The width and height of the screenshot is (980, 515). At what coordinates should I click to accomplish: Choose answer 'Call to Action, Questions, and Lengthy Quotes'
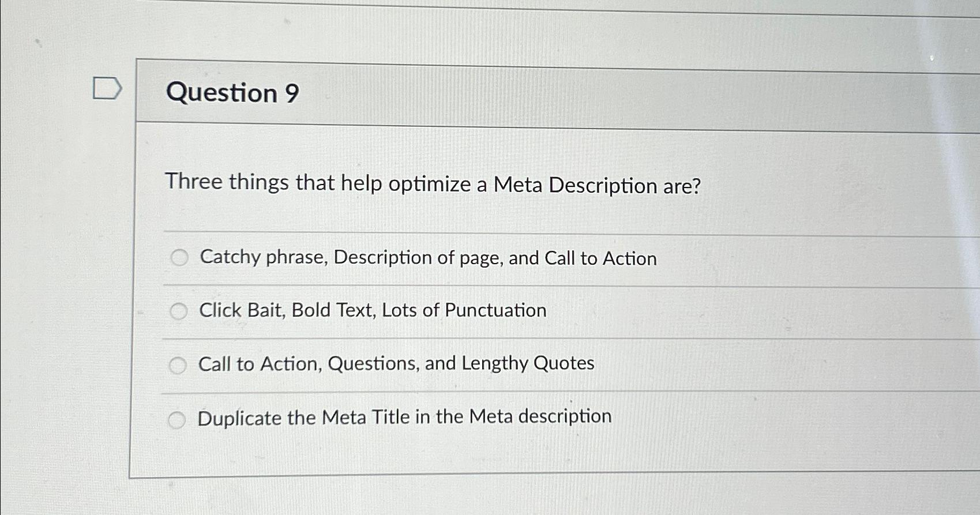pyautogui.click(x=396, y=364)
